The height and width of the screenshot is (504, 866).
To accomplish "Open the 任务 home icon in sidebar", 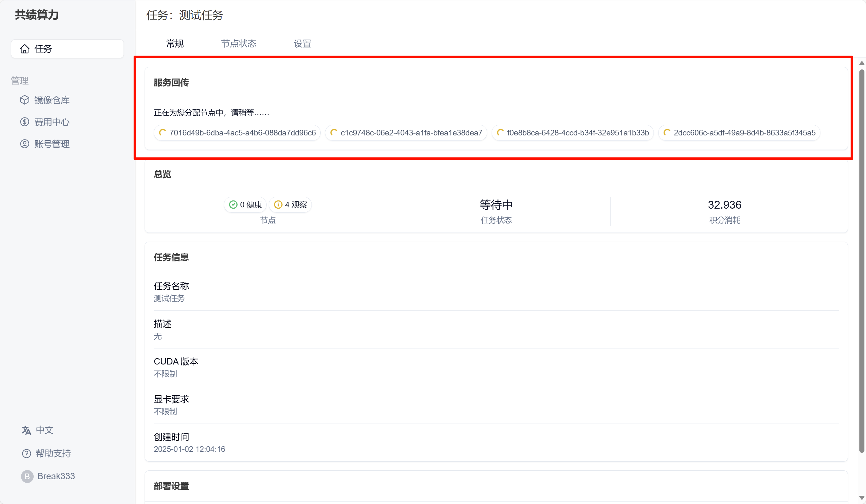I will [x=25, y=49].
